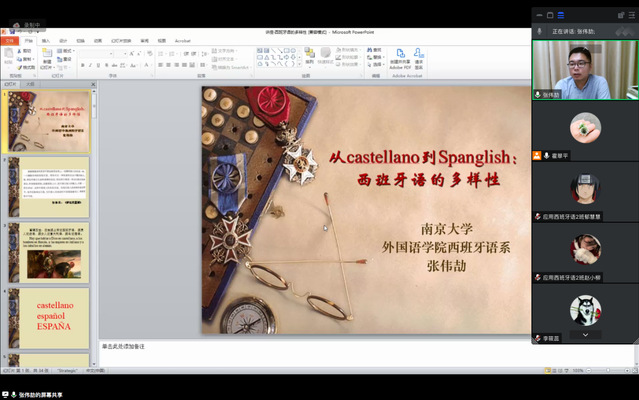Switch to the Slide Show (幻灯片放映) tab
This screenshot has height=400, width=639.
click(121, 41)
